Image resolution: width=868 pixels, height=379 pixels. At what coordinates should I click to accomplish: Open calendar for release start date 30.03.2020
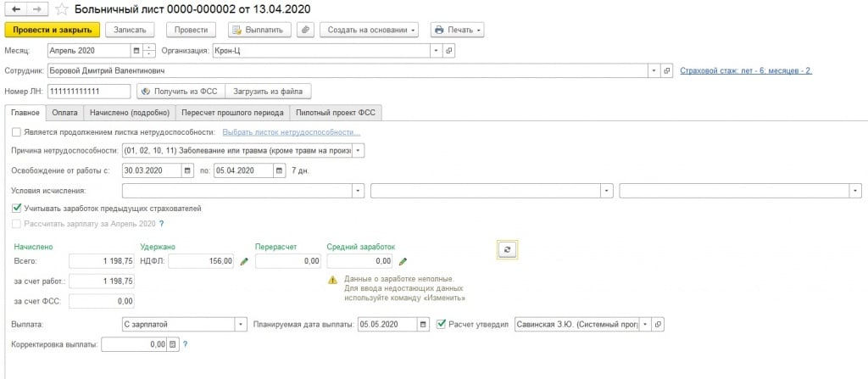[x=187, y=170]
